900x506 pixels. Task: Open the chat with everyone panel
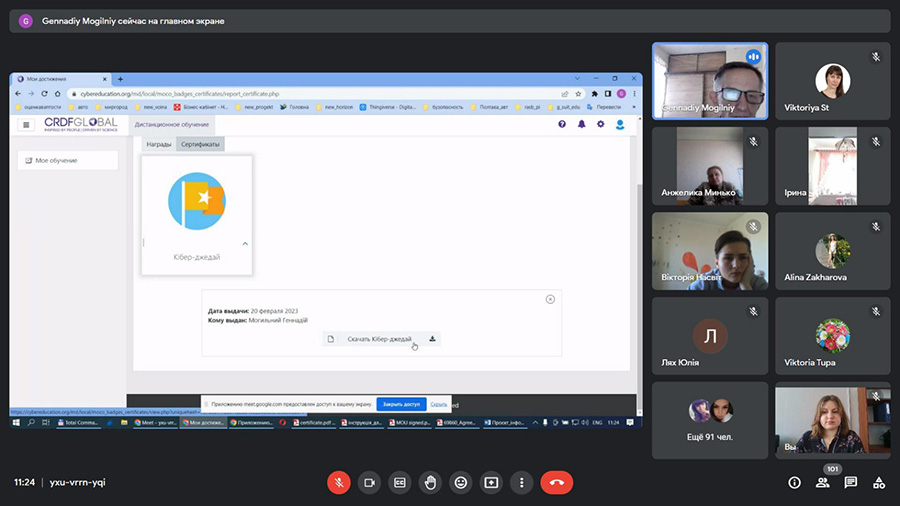click(851, 482)
